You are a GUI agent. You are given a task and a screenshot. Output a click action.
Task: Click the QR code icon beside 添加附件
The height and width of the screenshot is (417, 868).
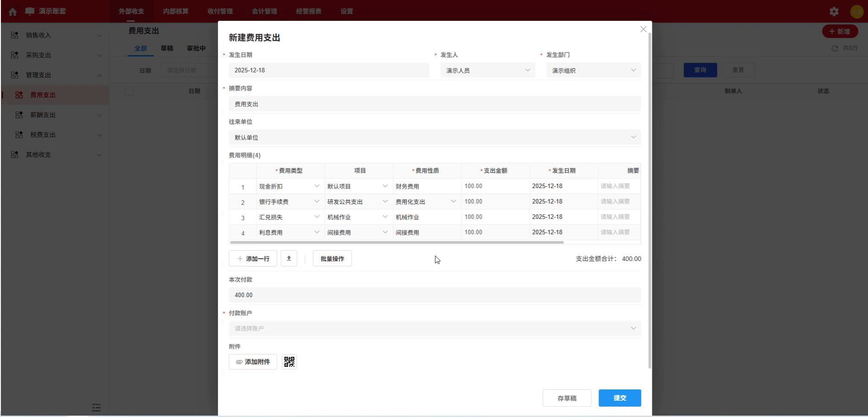[x=289, y=361]
